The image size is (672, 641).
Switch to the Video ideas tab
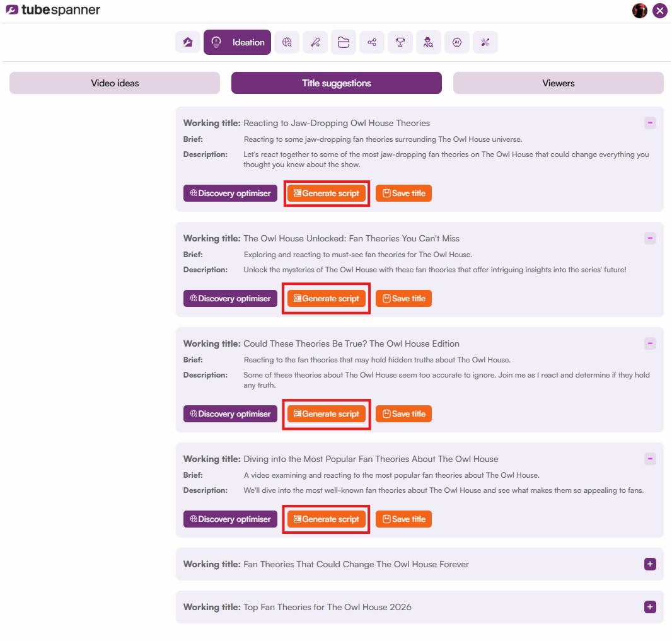(x=115, y=83)
